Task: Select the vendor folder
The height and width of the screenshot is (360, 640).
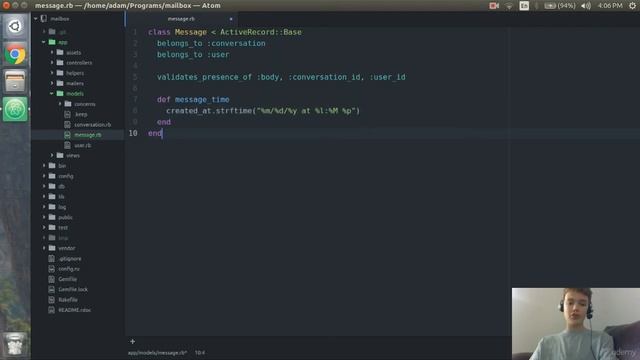Action: (x=66, y=248)
